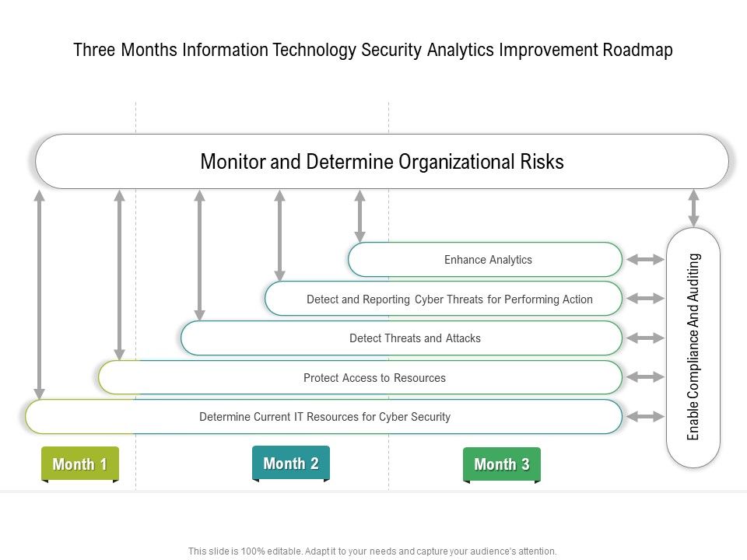The width and height of the screenshot is (747, 560).
Task: Click the Monitor and Determine Organizational Risks box
Action: pyautogui.click(x=382, y=162)
